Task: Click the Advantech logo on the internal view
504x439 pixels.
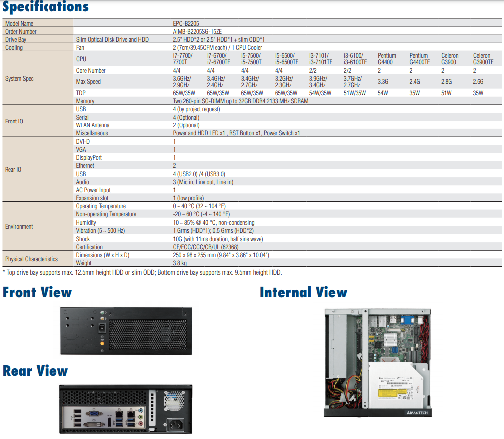Action: coord(417,413)
